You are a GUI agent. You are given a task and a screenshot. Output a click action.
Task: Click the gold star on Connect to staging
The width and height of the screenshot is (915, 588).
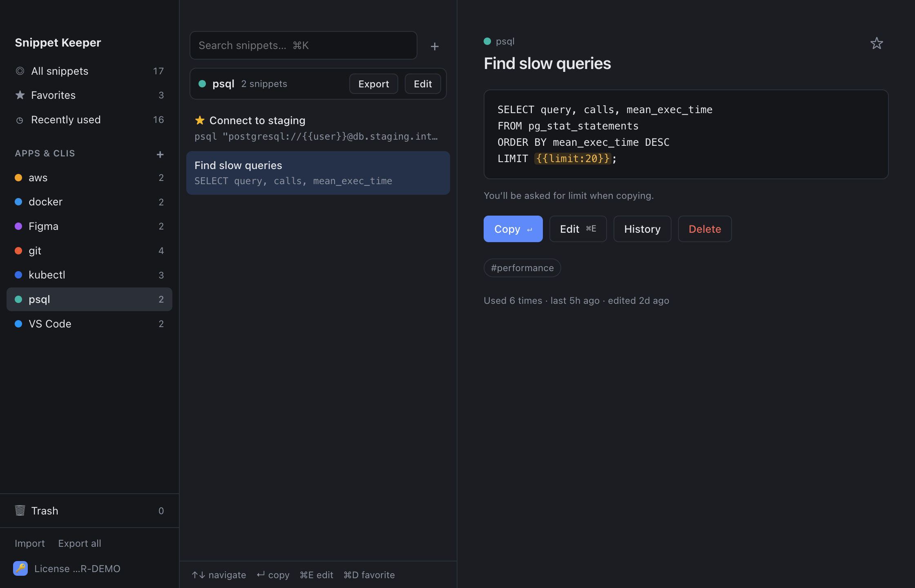[200, 120]
